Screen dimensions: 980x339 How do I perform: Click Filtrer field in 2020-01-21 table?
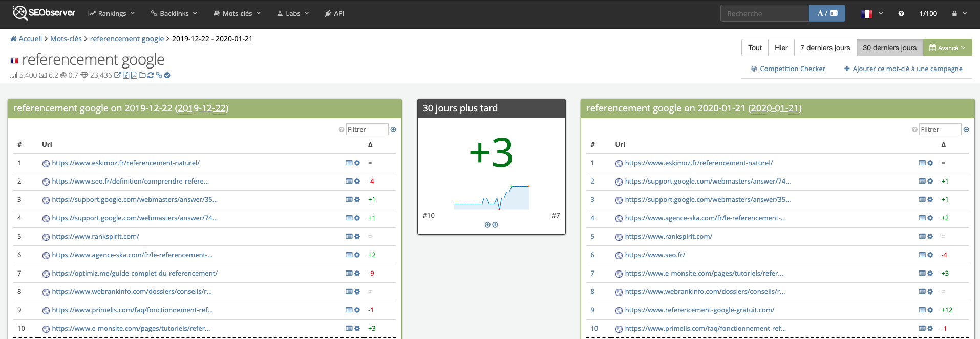[940, 129]
